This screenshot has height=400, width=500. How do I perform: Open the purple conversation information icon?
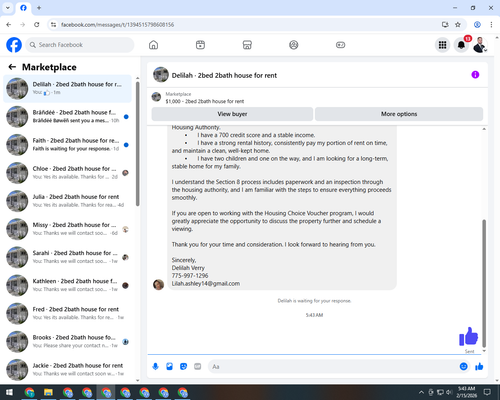coord(475,75)
